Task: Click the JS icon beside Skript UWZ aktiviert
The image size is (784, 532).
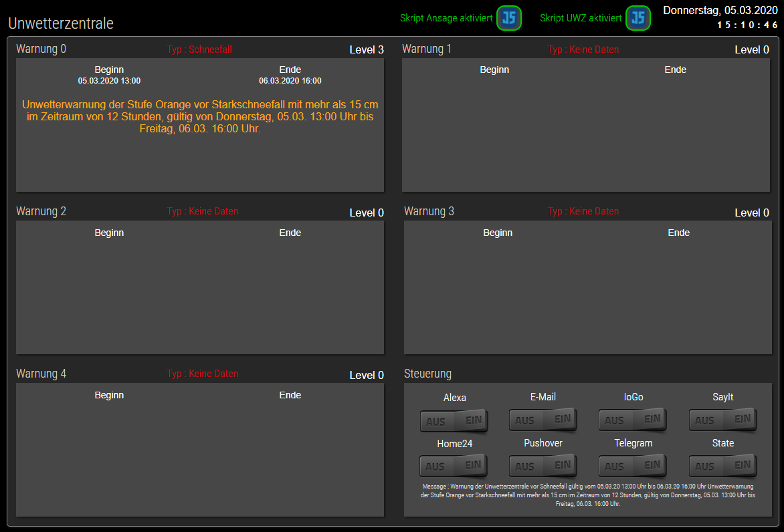Action: coord(638,18)
